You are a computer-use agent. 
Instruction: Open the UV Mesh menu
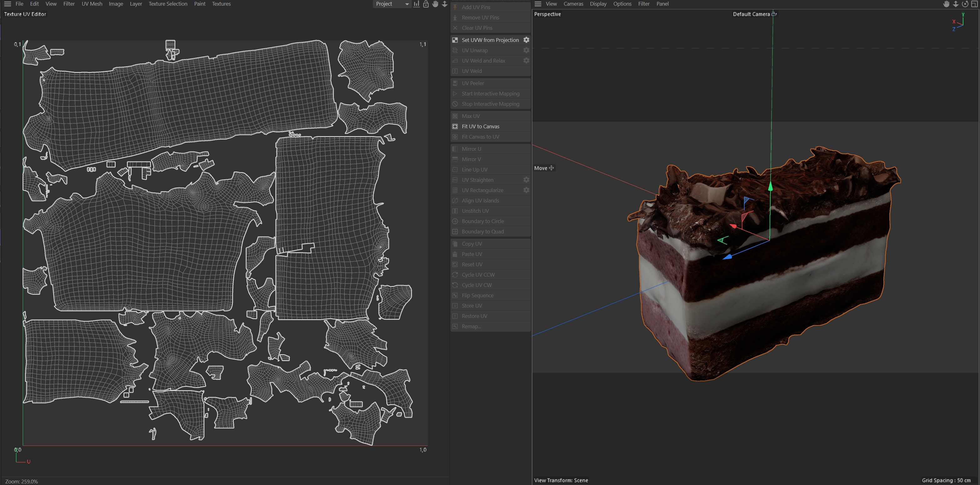point(92,4)
